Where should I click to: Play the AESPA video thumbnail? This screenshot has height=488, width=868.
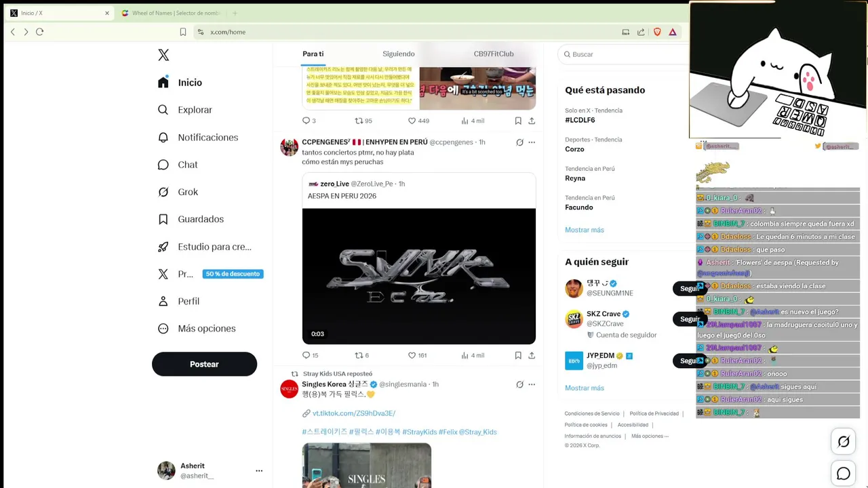click(418, 276)
